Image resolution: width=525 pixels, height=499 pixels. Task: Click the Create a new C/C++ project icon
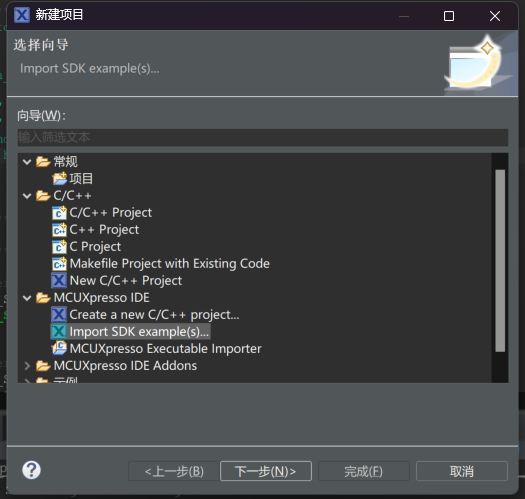[x=59, y=314]
